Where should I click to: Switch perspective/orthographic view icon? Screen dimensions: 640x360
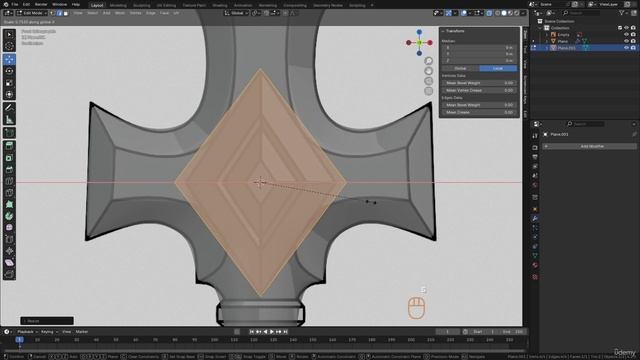click(x=428, y=91)
